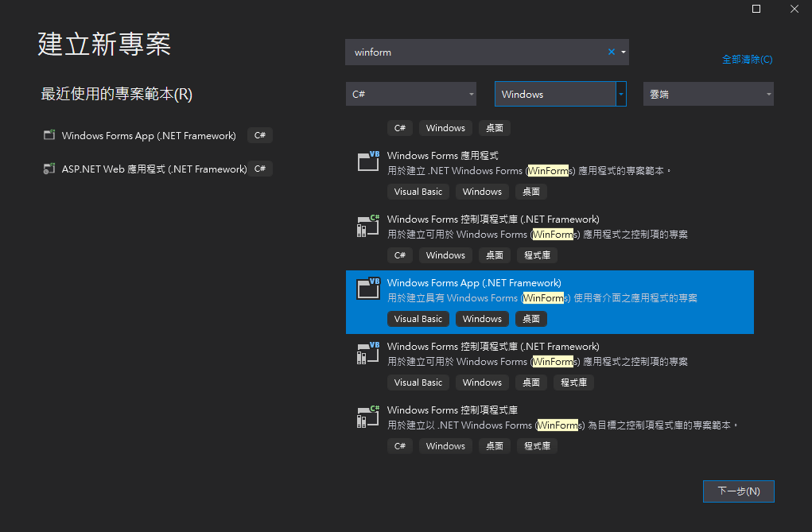This screenshot has height=532, width=812.
Task: Click the 全部清除(C) link
Action: [748, 60]
